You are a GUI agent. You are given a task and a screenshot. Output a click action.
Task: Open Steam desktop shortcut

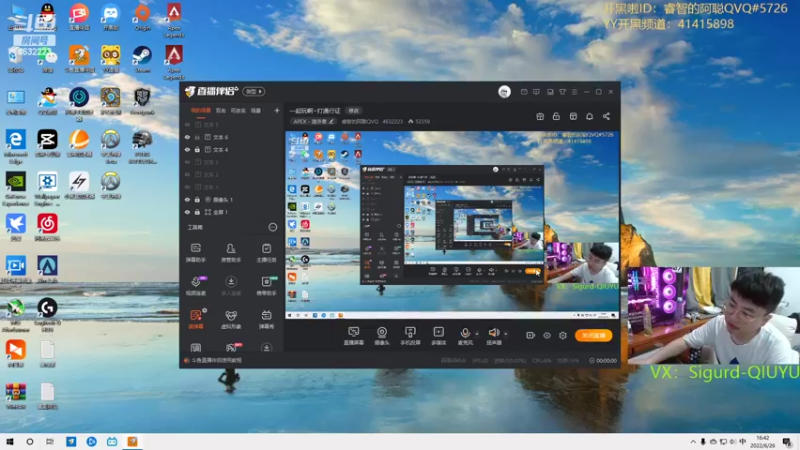point(142,59)
